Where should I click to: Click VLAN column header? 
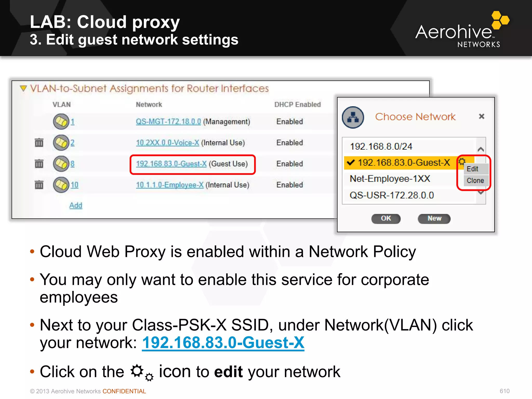click(x=62, y=104)
